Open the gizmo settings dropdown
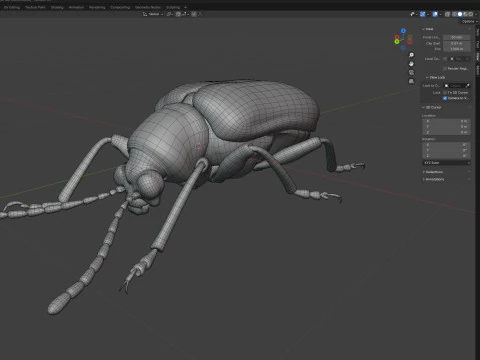 (428, 14)
